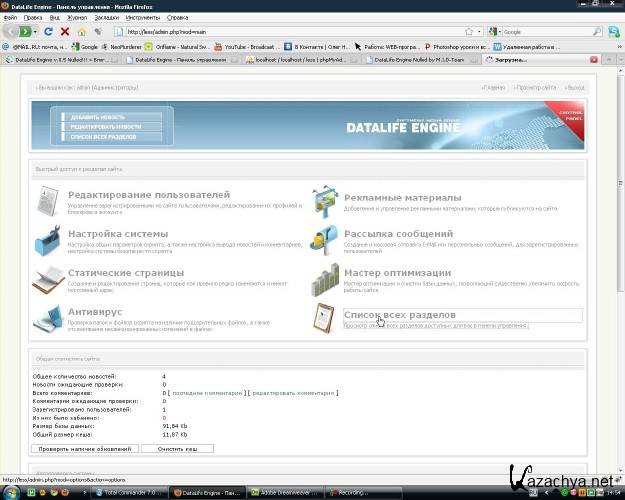625x500 pixels.
Task: Open the Инструменты menu
Action: tap(143, 17)
